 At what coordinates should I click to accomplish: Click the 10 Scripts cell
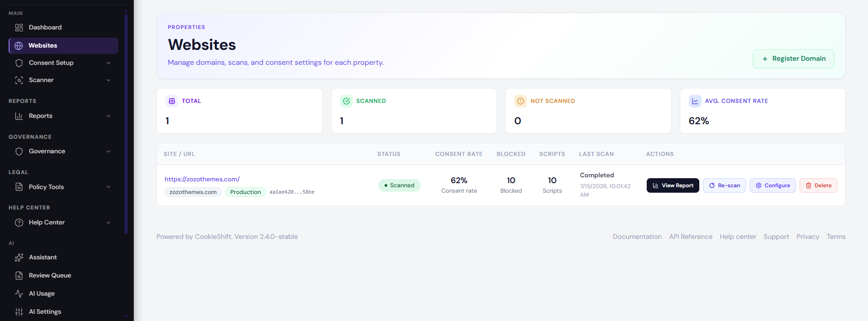pos(552,185)
